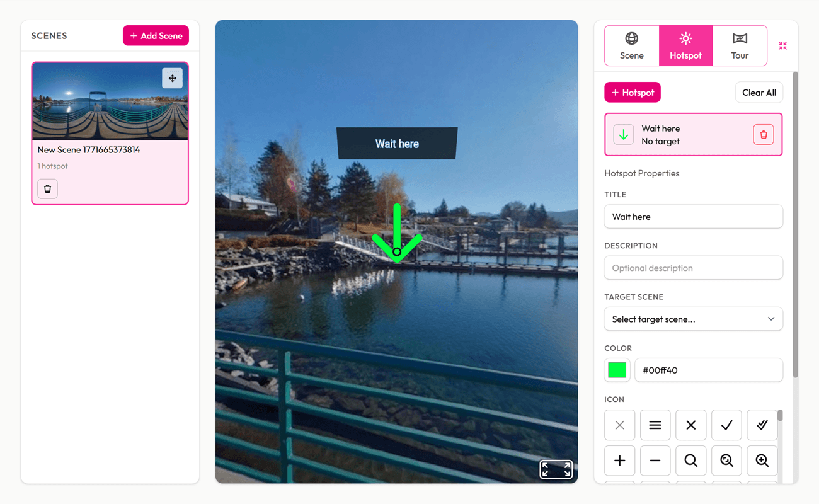
Task: Pick the minus icon option
Action: tap(655, 461)
